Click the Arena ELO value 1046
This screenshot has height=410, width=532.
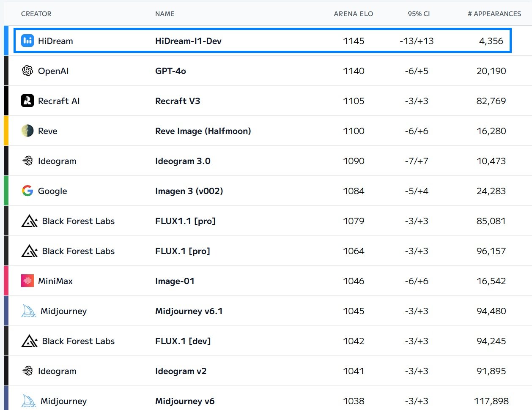click(x=354, y=281)
